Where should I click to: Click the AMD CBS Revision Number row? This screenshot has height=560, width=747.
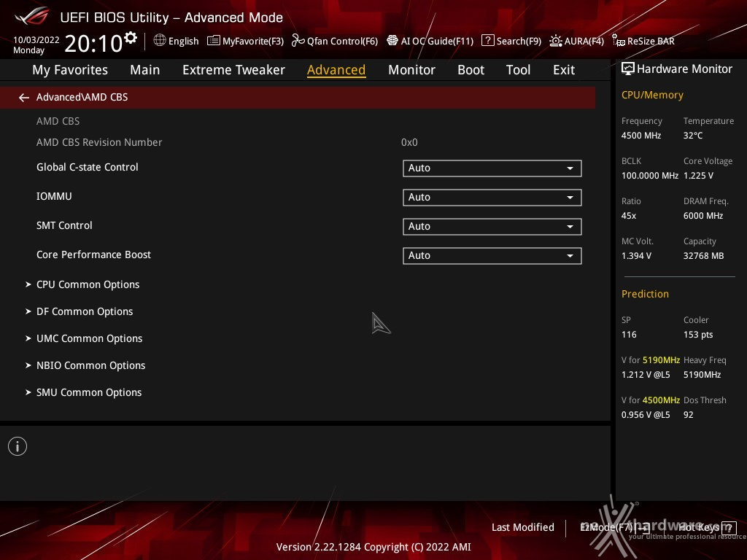click(298, 142)
